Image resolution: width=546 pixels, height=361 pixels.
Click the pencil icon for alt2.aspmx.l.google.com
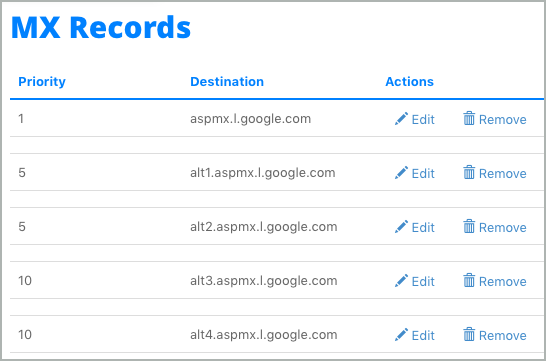401,227
